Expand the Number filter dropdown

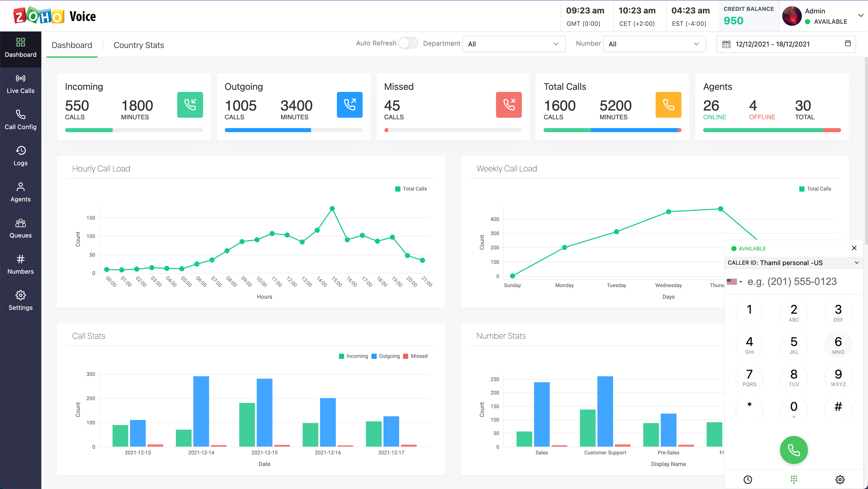[654, 44]
